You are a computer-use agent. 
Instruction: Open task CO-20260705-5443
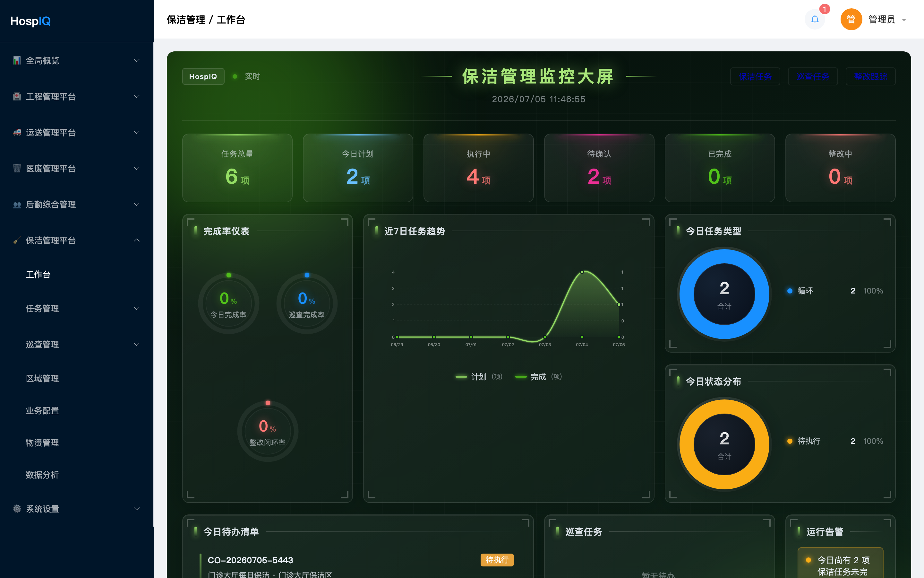tap(250, 560)
